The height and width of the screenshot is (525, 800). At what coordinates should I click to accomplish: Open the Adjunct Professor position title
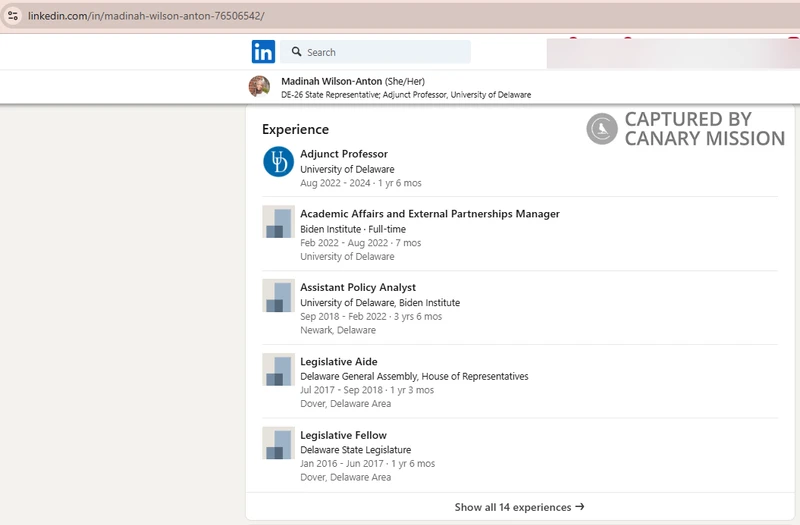[x=344, y=154]
